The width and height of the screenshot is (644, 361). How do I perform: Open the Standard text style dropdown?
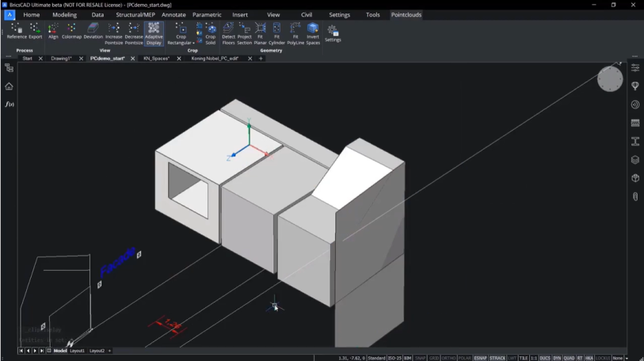(x=376, y=358)
